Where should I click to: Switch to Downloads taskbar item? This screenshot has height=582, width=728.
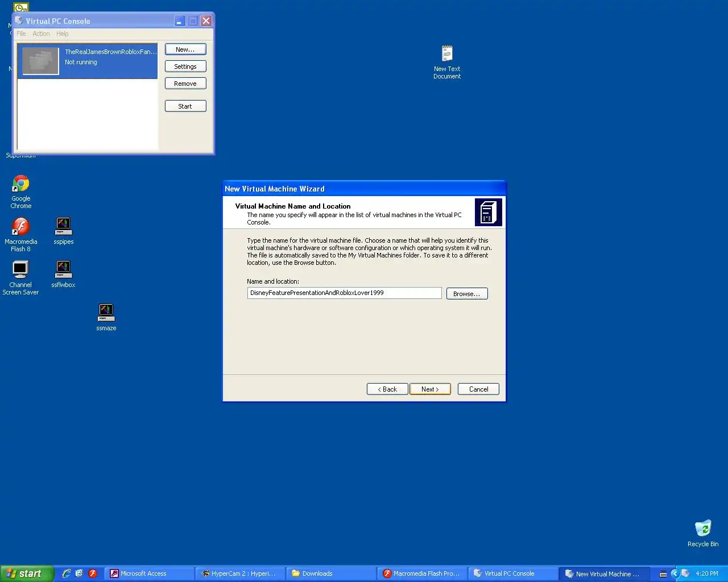(x=331, y=573)
